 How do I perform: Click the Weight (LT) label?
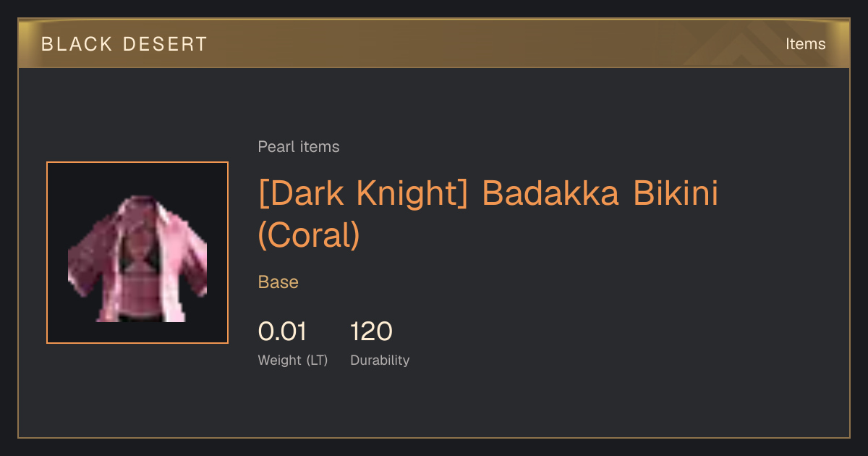pyautogui.click(x=293, y=360)
